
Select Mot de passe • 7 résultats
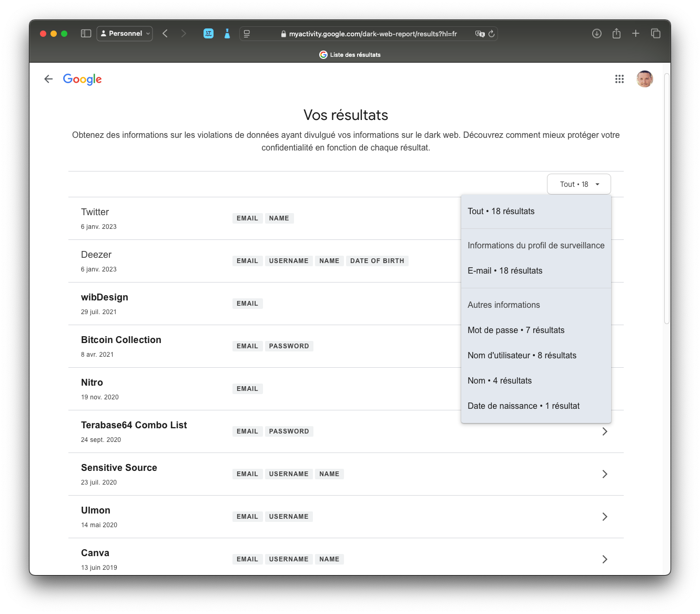[516, 330]
